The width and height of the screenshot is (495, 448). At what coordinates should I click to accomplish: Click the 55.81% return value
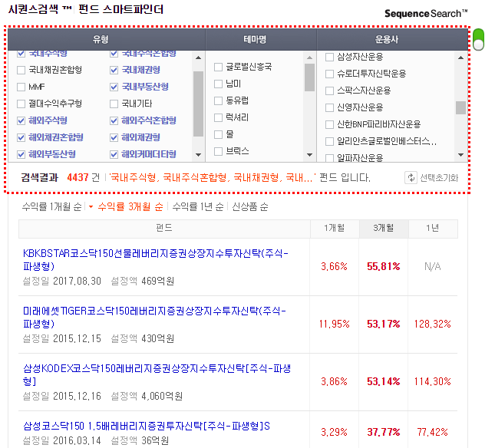pyautogui.click(x=384, y=267)
